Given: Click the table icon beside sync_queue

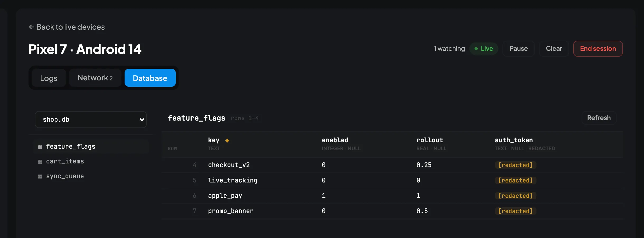Looking at the screenshot, I should point(40,176).
